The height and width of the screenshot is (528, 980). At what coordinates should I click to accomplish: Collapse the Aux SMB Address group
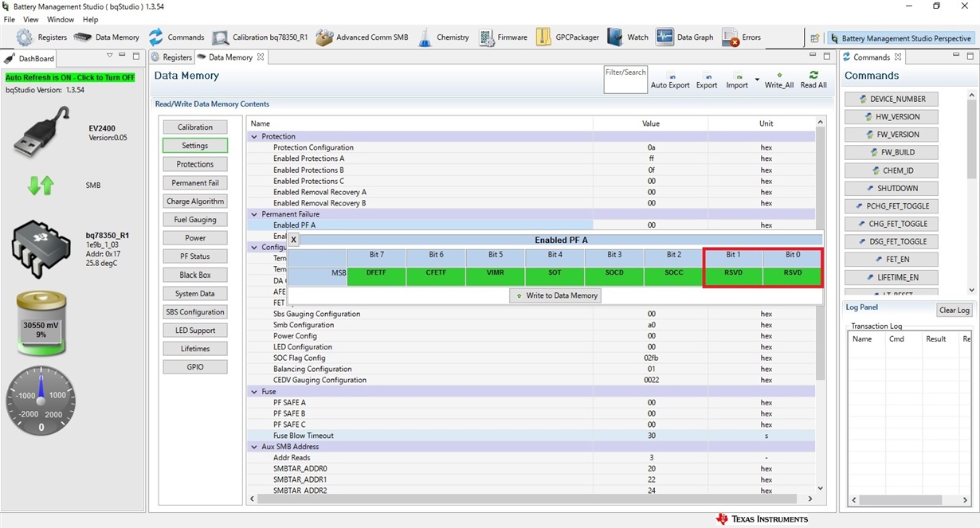(255, 447)
